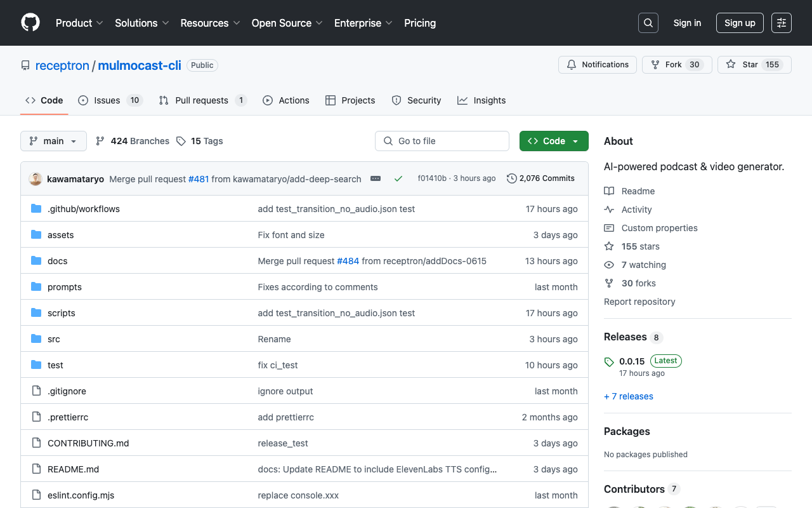The height and width of the screenshot is (508, 812).
Task: Open the Security tab
Action: coord(416,100)
